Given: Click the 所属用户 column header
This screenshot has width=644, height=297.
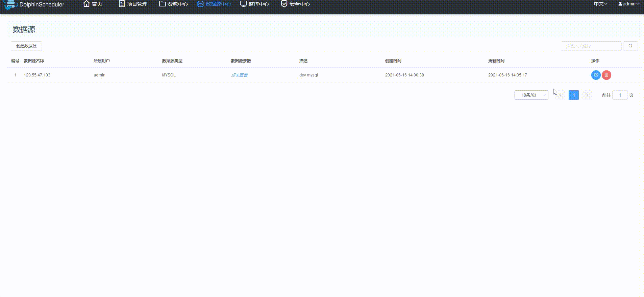Looking at the screenshot, I should [x=102, y=61].
